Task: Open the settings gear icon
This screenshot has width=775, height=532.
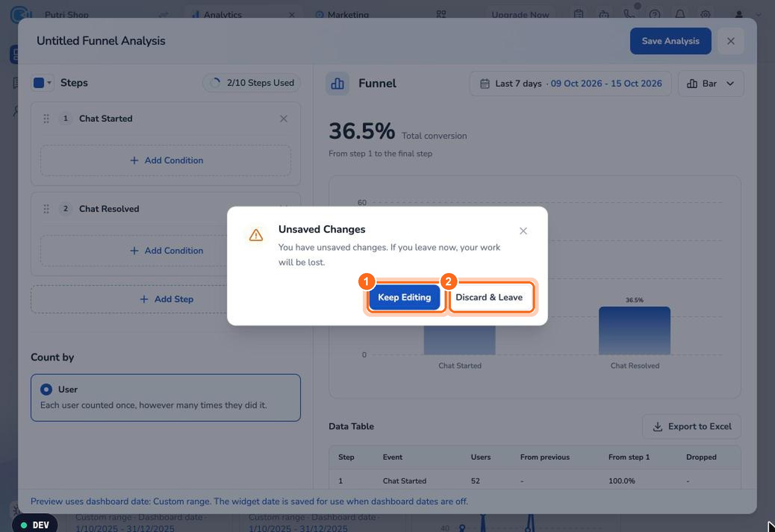Action: 705,15
